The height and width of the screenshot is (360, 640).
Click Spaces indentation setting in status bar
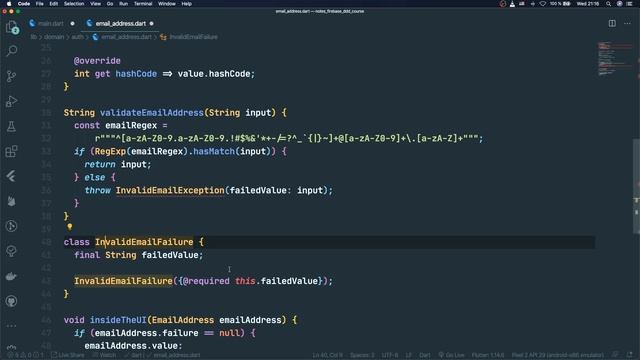click(362, 355)
